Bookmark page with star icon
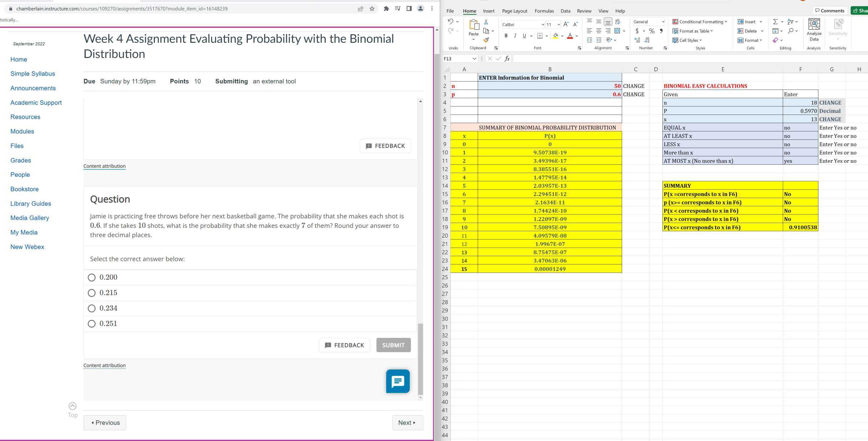 (372, 9)
